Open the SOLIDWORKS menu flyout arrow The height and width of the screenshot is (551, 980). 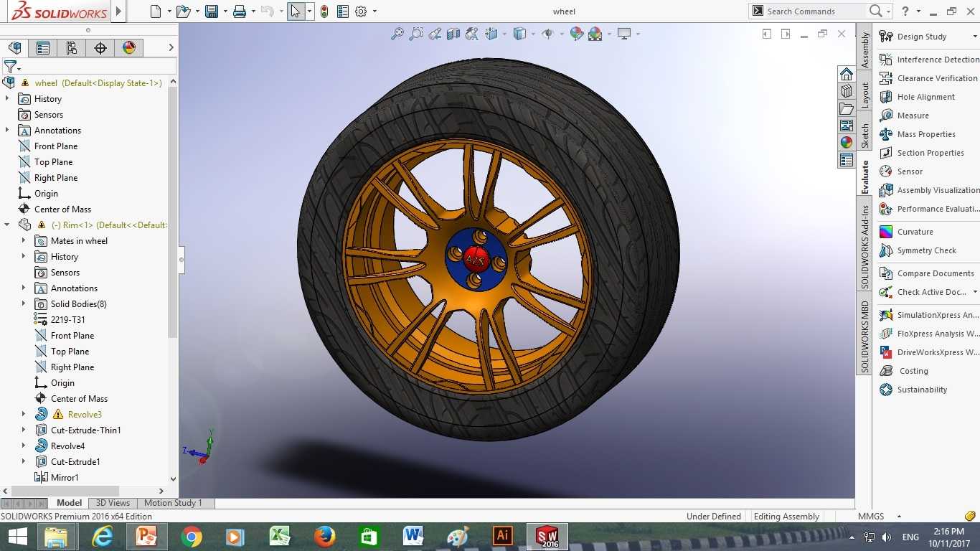(119, 11)
